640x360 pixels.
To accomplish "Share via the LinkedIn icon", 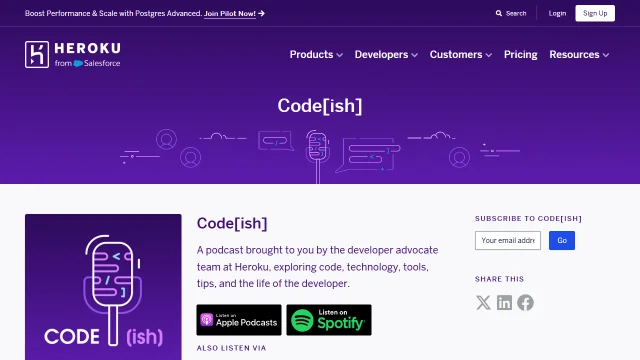I will click(504, 302).
